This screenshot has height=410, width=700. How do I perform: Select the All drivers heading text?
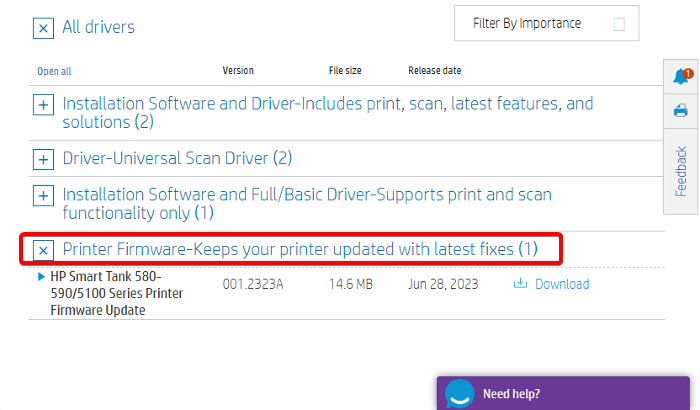tap(98, 27)
